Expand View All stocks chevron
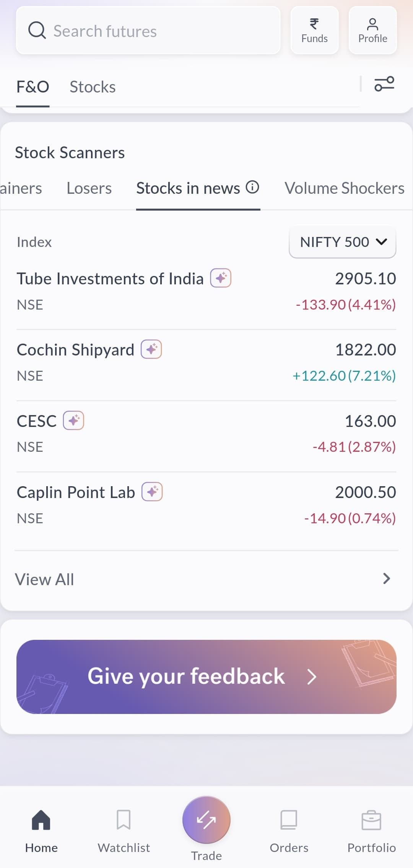 point(386,579)
